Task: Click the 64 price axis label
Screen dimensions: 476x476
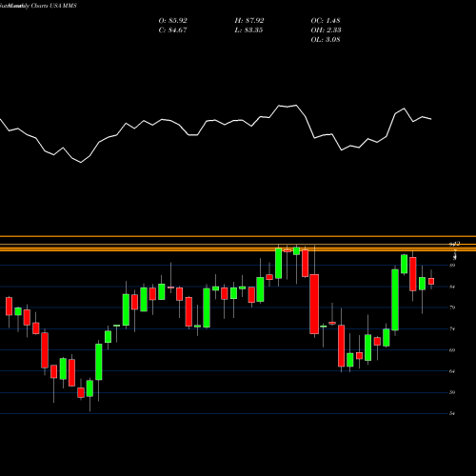Action: coord(452,371)
